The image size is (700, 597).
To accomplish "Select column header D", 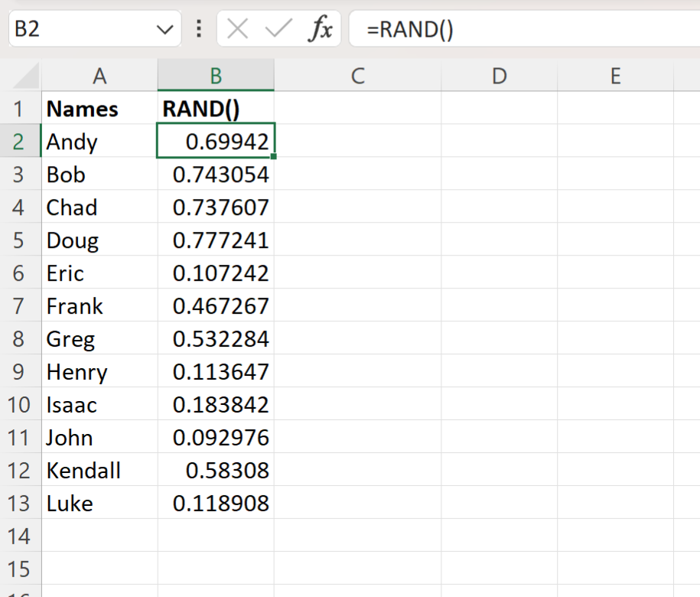I will (499, 76).
